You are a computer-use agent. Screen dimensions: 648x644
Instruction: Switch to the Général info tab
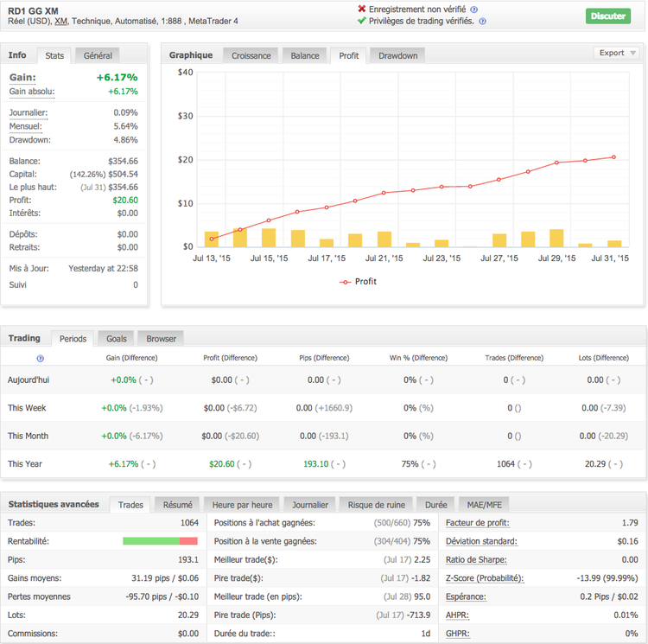pyautogui.click(x=98, y=55)
